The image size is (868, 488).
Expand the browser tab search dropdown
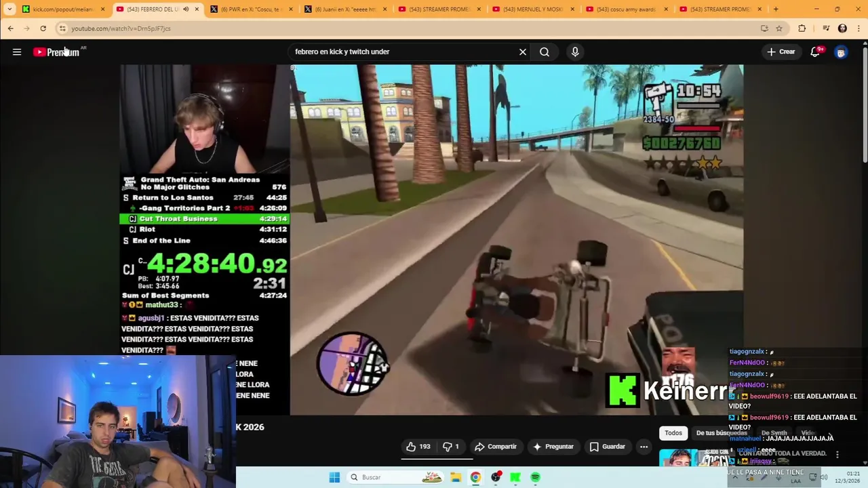[x=9, y=9]
